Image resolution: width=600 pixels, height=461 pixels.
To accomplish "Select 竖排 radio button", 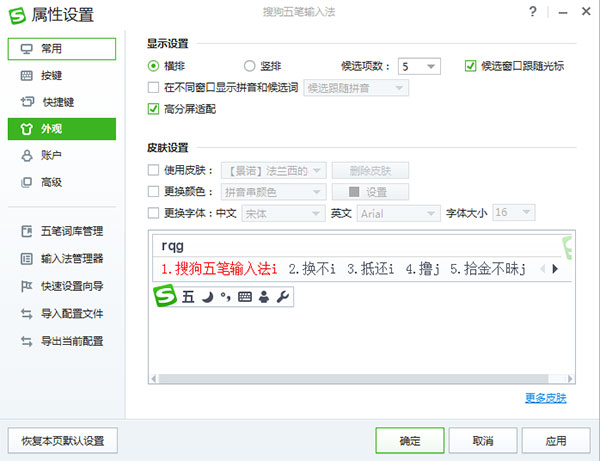I will tap(249, 66).
